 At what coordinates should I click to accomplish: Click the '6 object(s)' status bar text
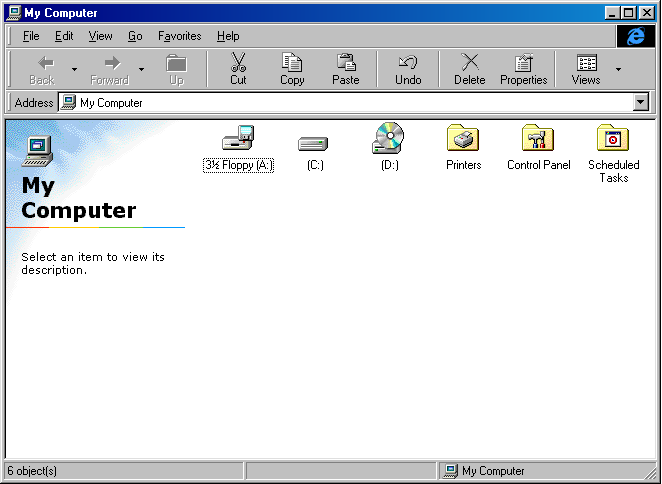[x=32, y=470]
